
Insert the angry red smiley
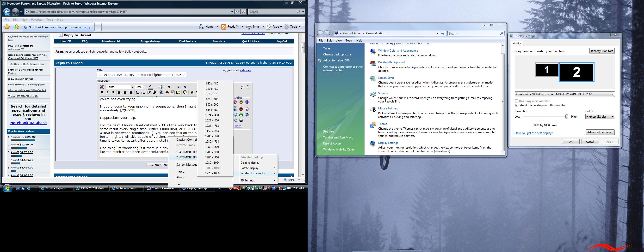click(241, 109)
